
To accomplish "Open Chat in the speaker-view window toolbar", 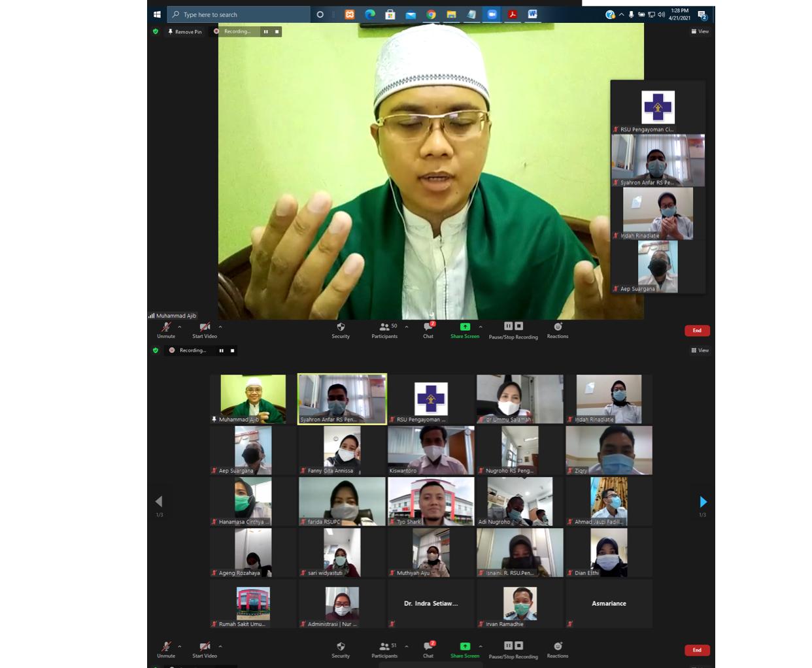I will [x=428, y=329].
